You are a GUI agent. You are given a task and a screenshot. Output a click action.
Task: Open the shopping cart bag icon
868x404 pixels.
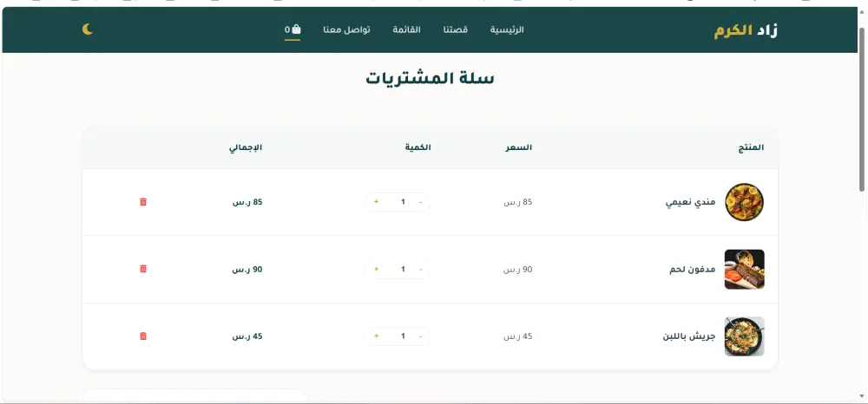(x=293, y=29)
